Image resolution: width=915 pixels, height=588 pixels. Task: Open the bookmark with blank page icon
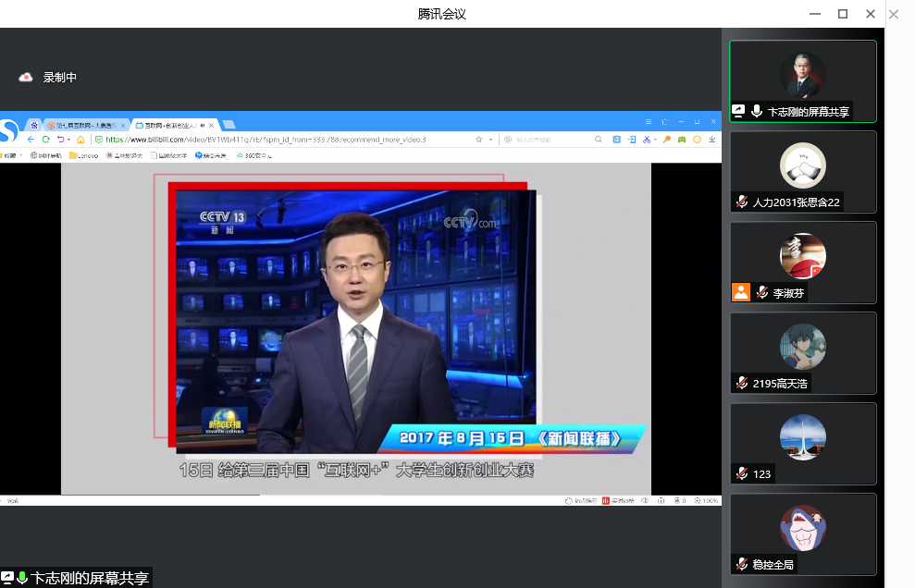click(x=169, y=155)
